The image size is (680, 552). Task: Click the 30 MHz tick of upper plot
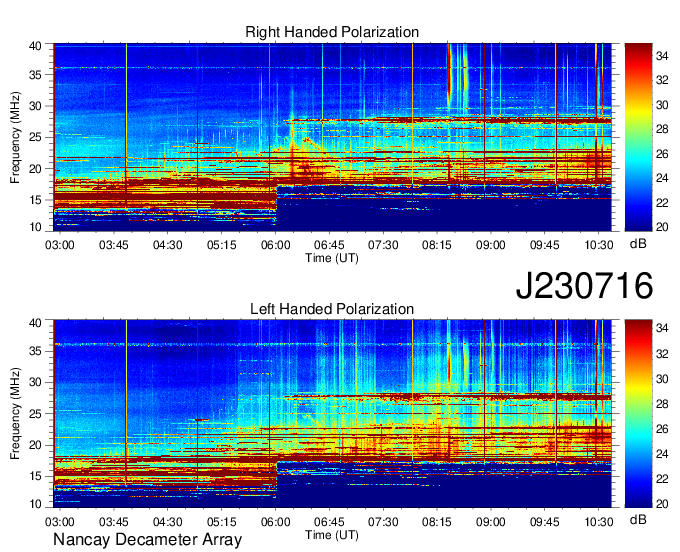click(35, 106)
